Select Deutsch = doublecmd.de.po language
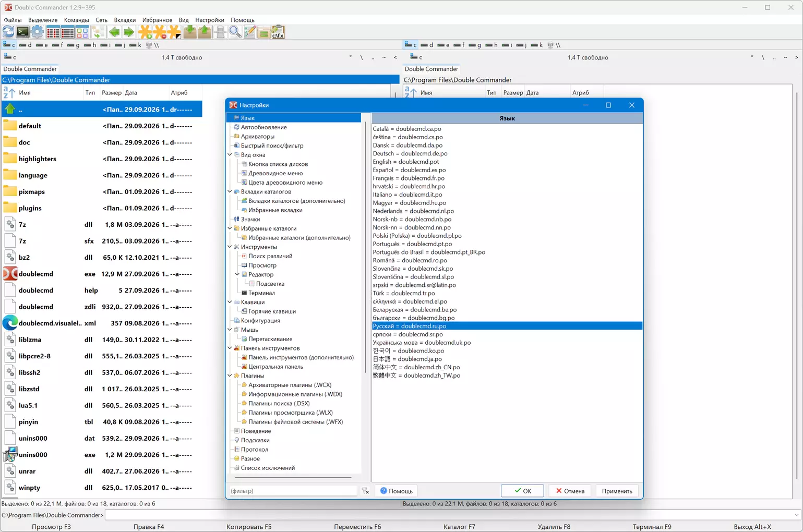This screenshot has height=532, width=803. pos(410,153)
